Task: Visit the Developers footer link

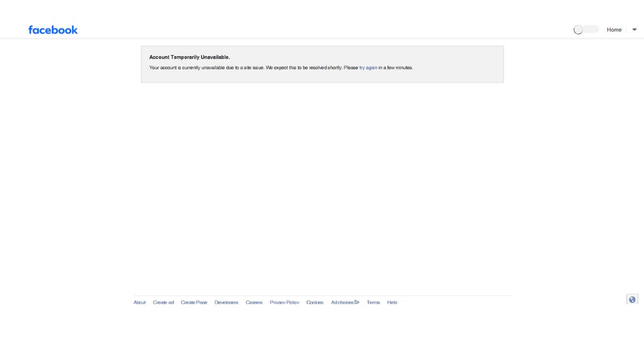Action: click(x=226, y=303)
